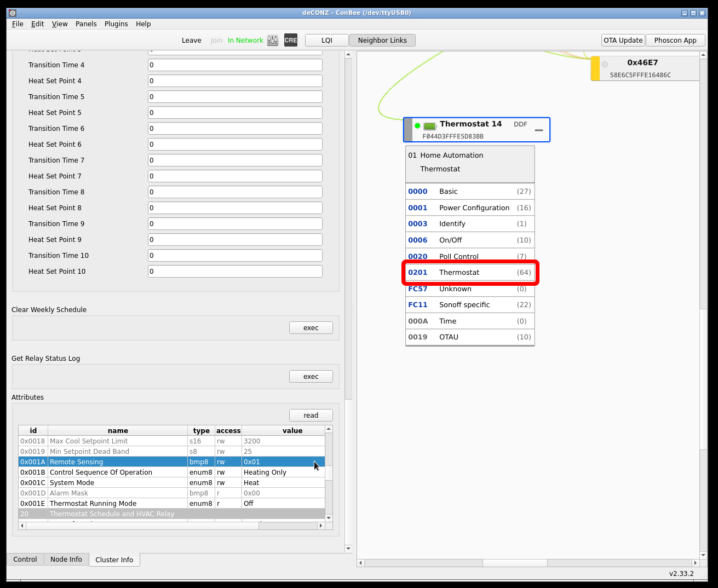Click the Transition Time 7 input field
Screen dimensions: 718x588
235,160
